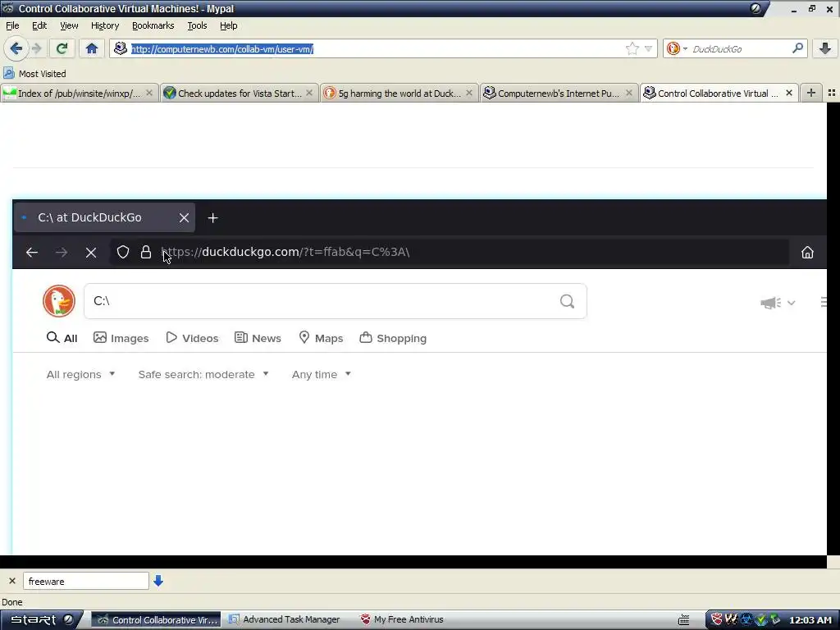Close the C:\ at DuckDuckGo inner tab
840x630 pixels.
(184, 217)
